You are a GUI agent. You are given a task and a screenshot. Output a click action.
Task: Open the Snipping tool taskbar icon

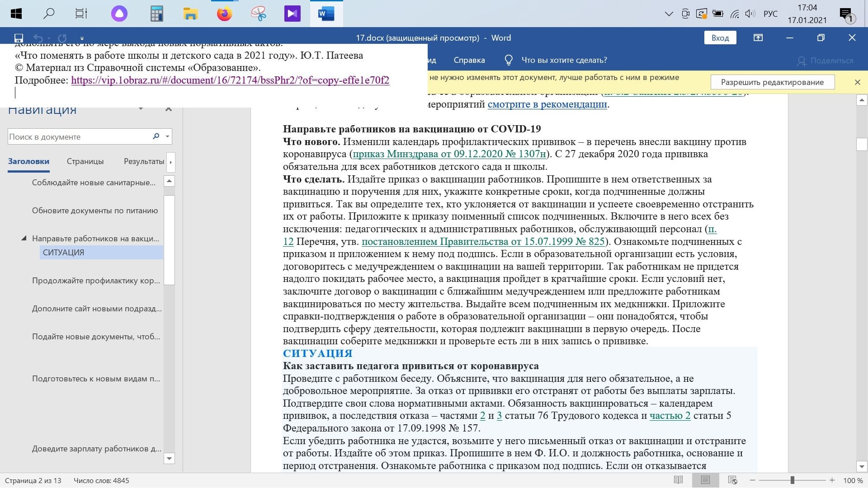tap(259, 14)
